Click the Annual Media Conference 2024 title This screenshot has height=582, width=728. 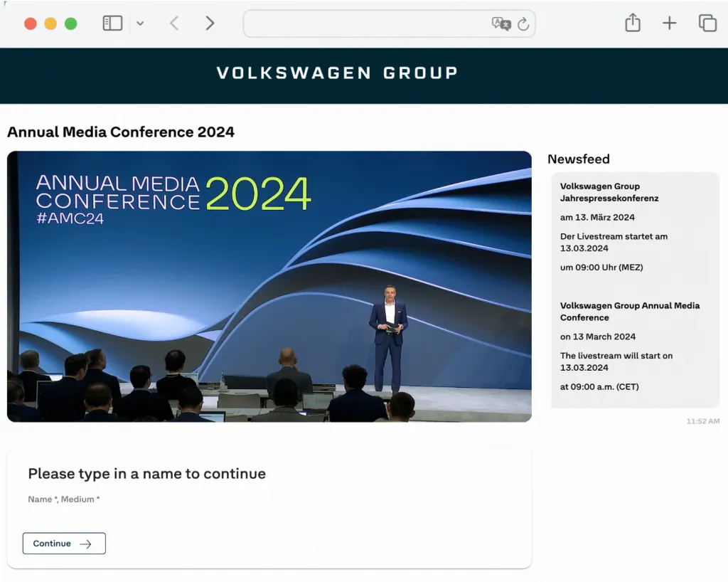[x=121, y=132]
